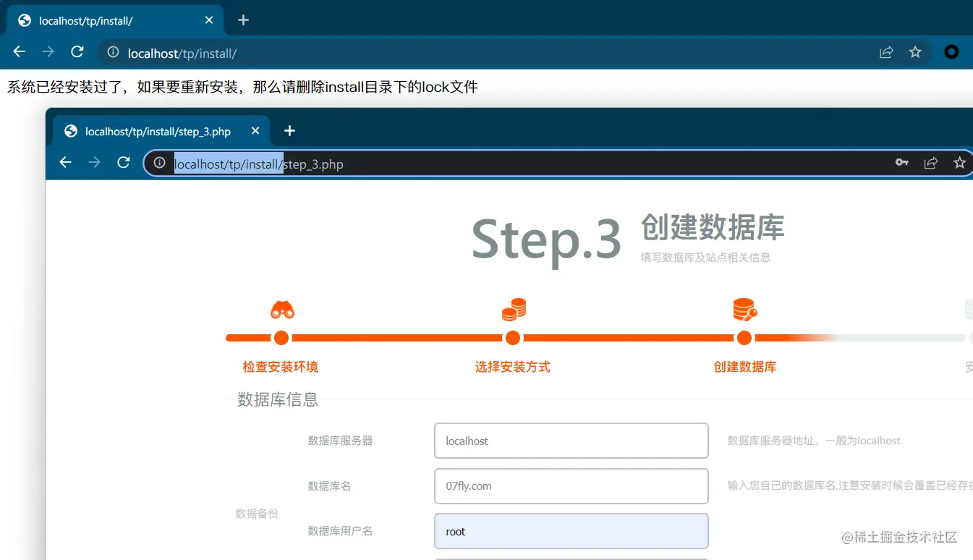Image resolution: width=973 pixels, height=560 pixels.
Task: Click Back arrow in inner browser
Action: point(66,163)
